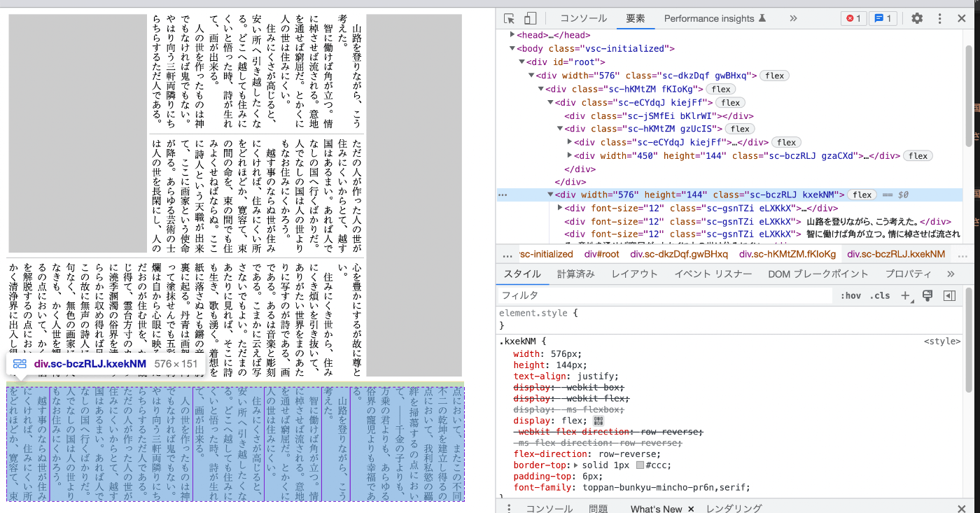Image resolution: width=980 pixels, height=513 pixels.
Task: Open the <style> source link
Action: 942,342
